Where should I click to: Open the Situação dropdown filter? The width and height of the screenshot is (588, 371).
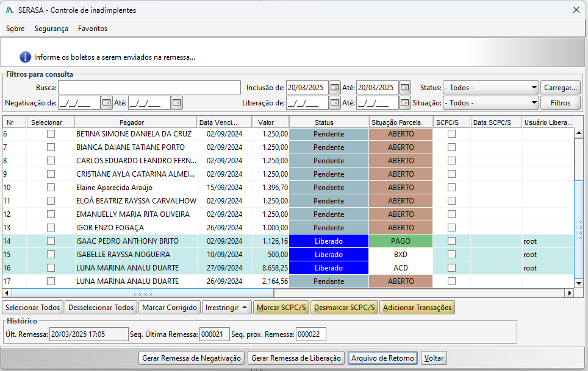[491, 102]
